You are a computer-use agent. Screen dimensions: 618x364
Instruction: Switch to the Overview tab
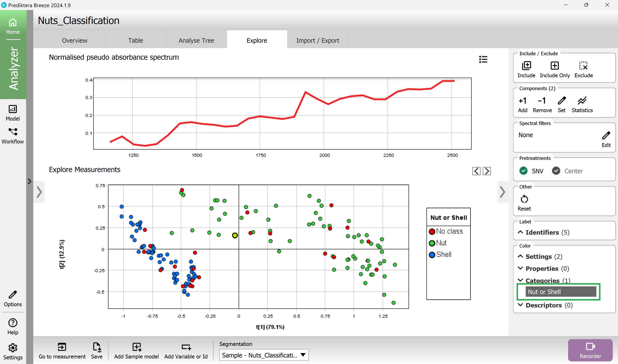[x=75, y=40]
